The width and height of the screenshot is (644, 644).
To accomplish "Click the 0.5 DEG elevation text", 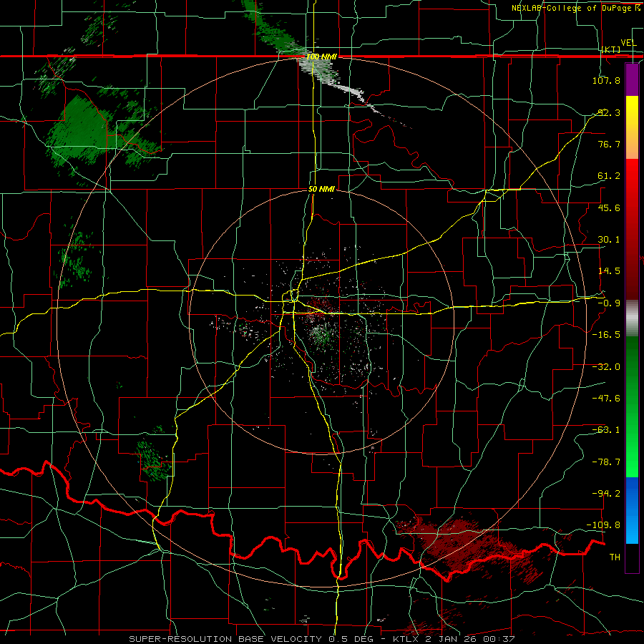I will click(351, 639).
